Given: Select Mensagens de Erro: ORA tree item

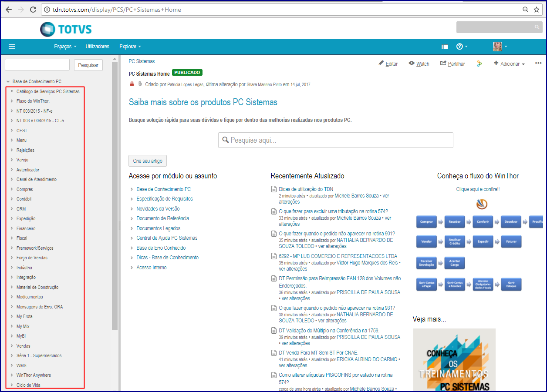Looking at the screenshot, I should point(40,307).
